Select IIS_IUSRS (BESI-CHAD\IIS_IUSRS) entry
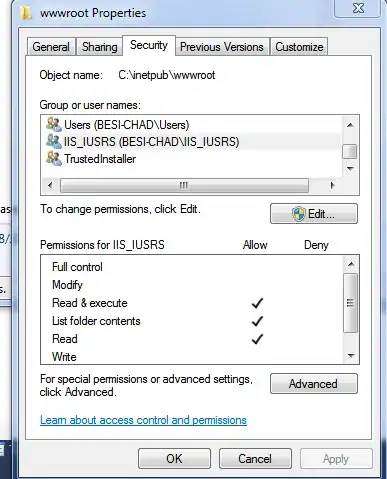Screen dimensions: 387x479 point(192,141)
